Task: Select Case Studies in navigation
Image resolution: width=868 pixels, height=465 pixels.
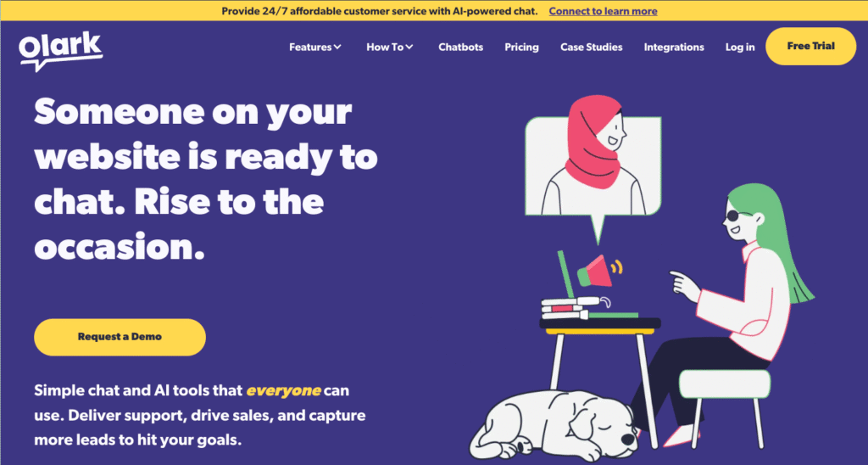Action: 591,48
